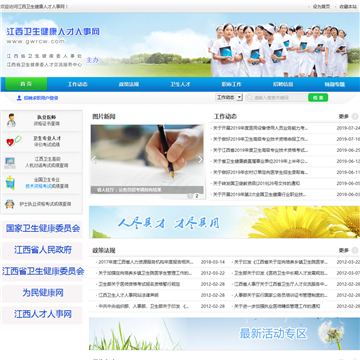The image size is (360, 360).
Task: Select slide indicator number 2
Action: [197, 196]
